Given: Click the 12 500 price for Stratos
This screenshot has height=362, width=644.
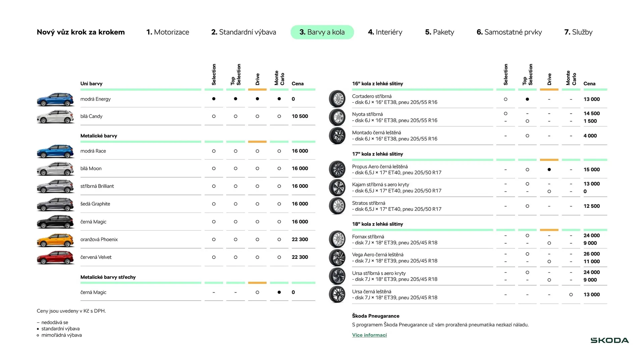Looking at the screenshot, I should (x=592, y=206).
